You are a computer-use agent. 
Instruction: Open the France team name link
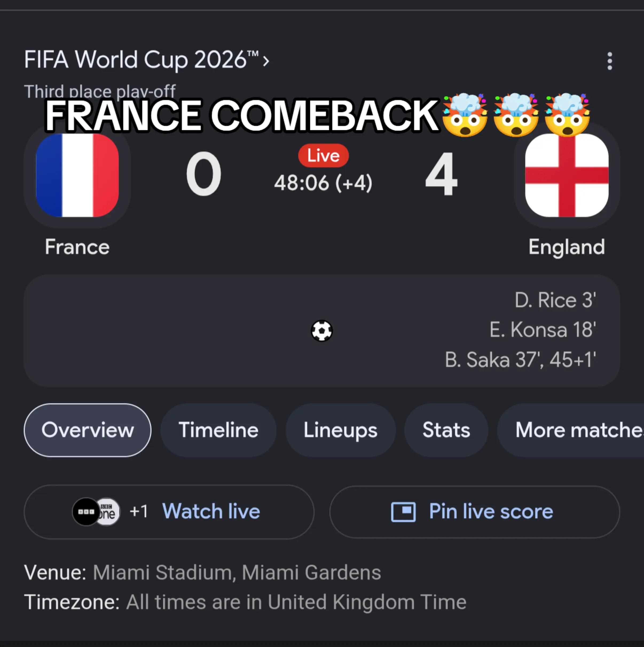77,247
